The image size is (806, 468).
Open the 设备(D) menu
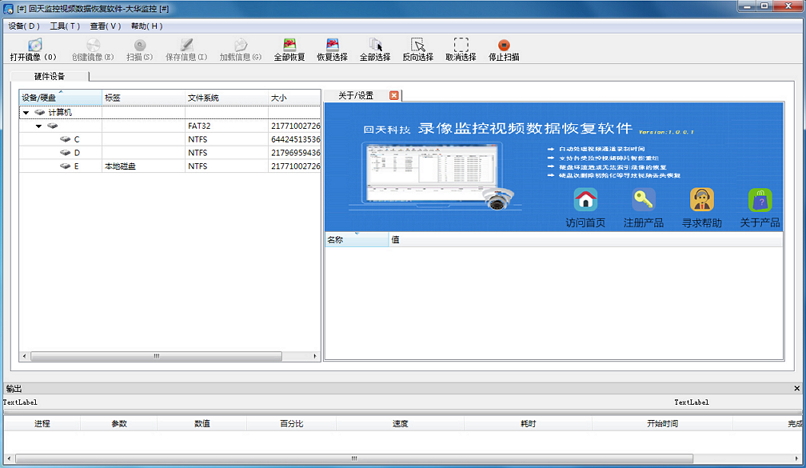(24, 26)
